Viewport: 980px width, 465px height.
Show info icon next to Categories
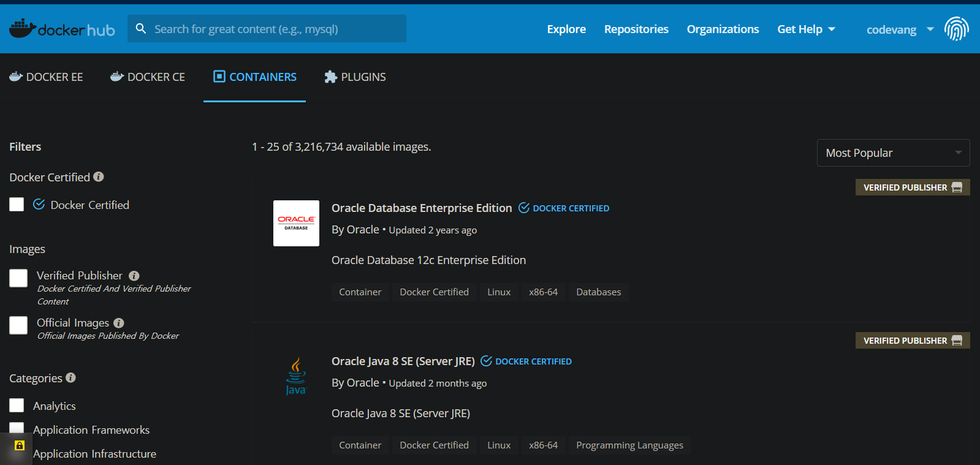click(x=71, y=377)
